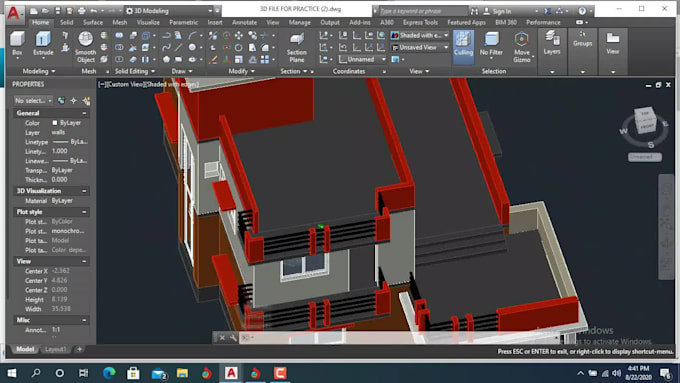Click the Solid Union icon in Solid Editing

119,35
